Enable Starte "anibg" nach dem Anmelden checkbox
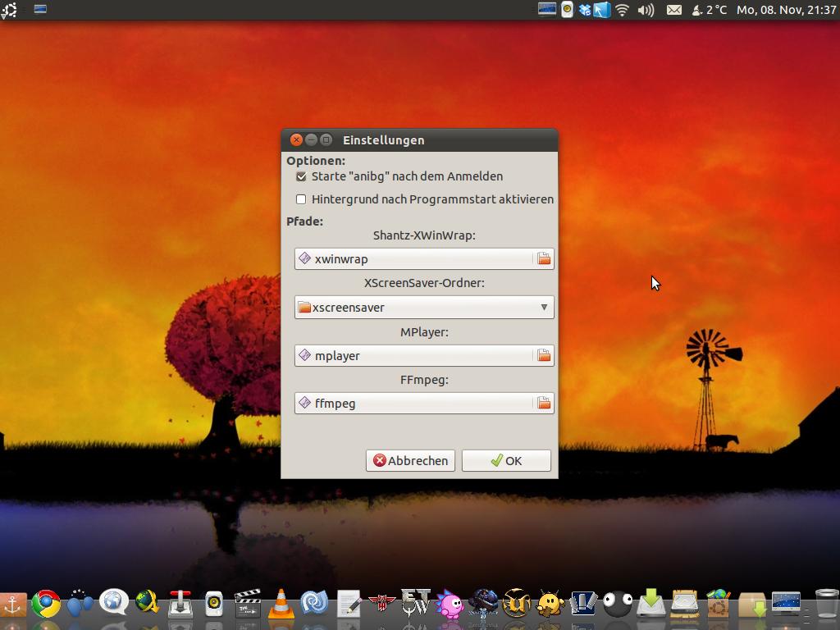 (301, 176)
